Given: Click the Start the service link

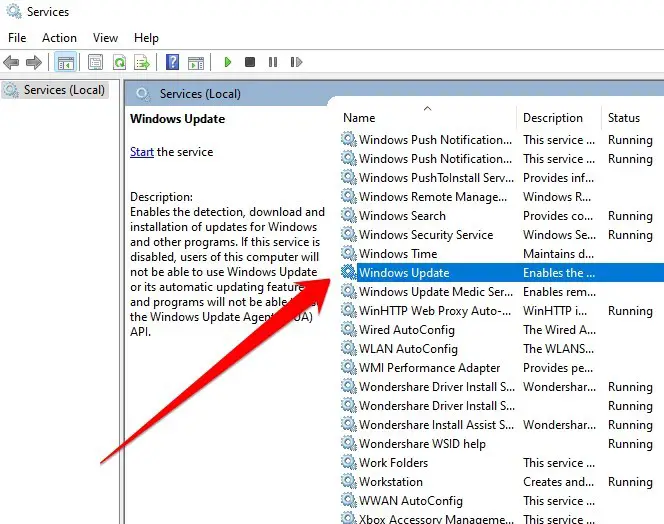Looking at the screenshot, I should 142,152.
